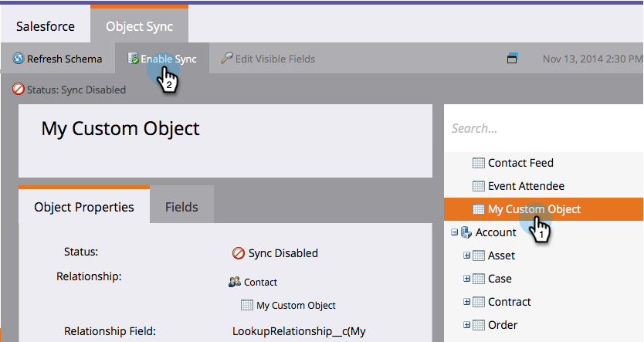
Task: Click the Refresh Schema globe icon
Action: (19, 59)
